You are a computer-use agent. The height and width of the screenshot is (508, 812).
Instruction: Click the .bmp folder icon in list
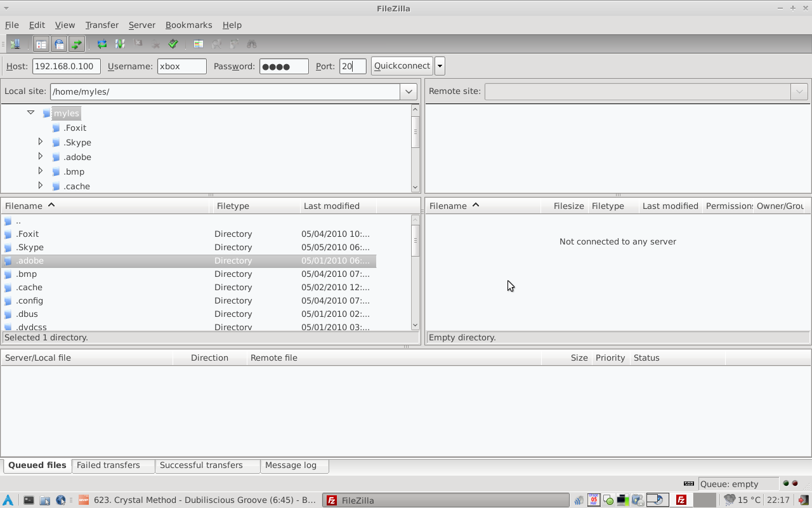pos(8,274)
